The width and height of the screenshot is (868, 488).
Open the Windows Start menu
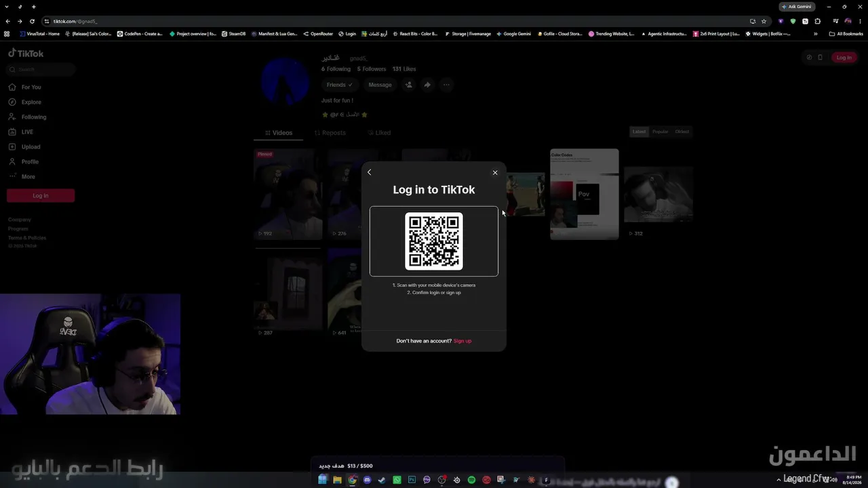tap(323, 480)
